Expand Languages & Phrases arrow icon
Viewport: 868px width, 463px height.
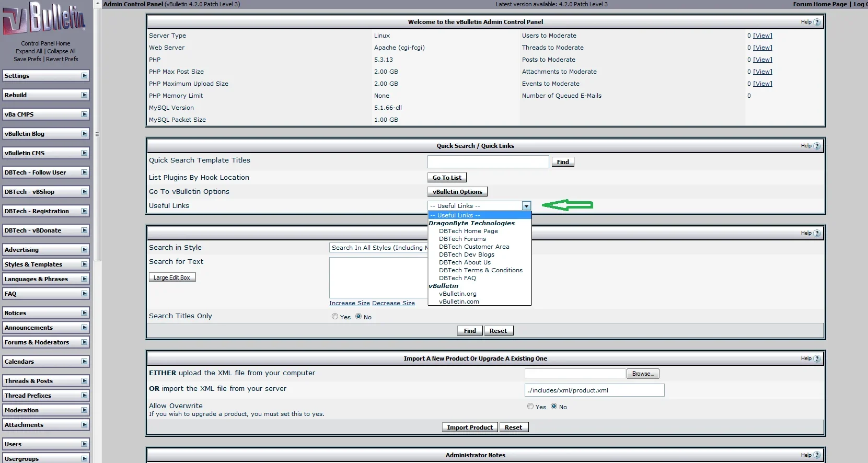point(84,279)
